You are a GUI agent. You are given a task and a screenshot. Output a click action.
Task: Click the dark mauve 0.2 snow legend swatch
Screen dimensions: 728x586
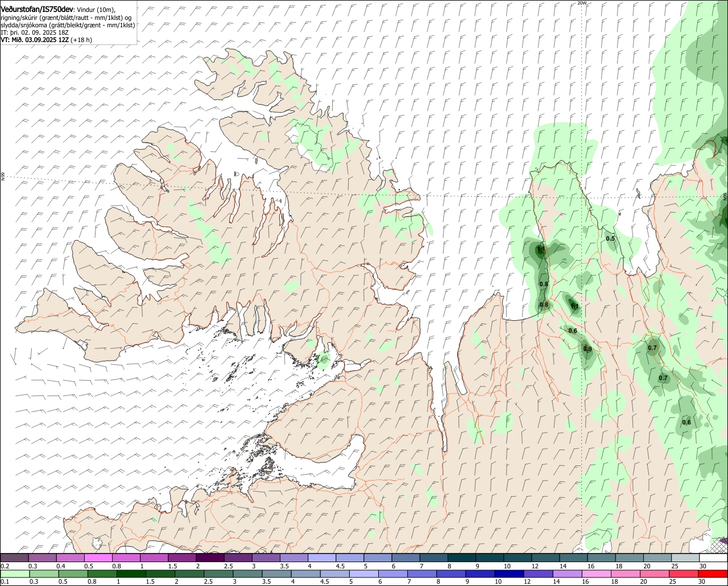(x=14, y=558)
